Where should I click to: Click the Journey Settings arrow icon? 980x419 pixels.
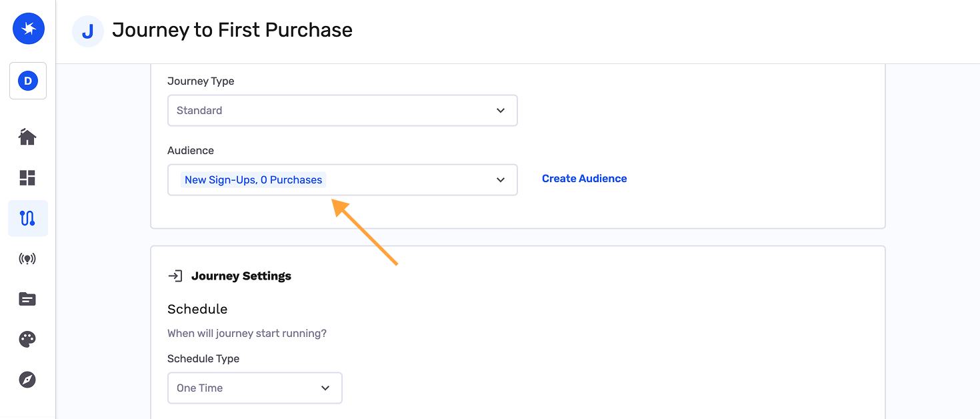coord(175,276)
